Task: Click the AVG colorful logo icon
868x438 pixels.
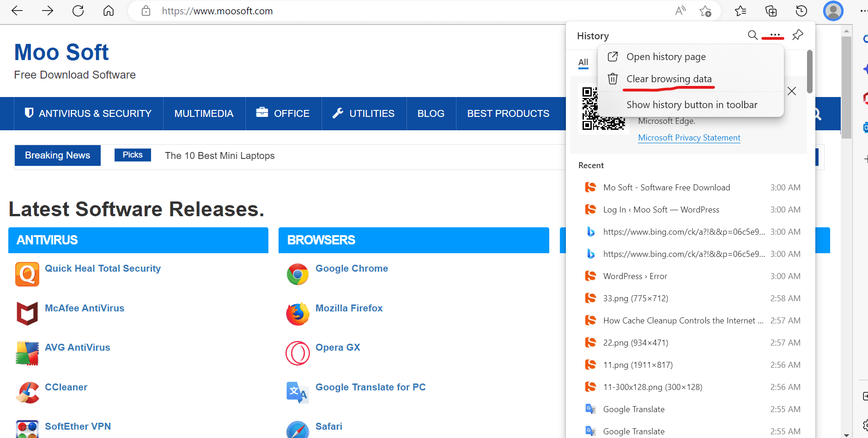Action: click(27, 353)
